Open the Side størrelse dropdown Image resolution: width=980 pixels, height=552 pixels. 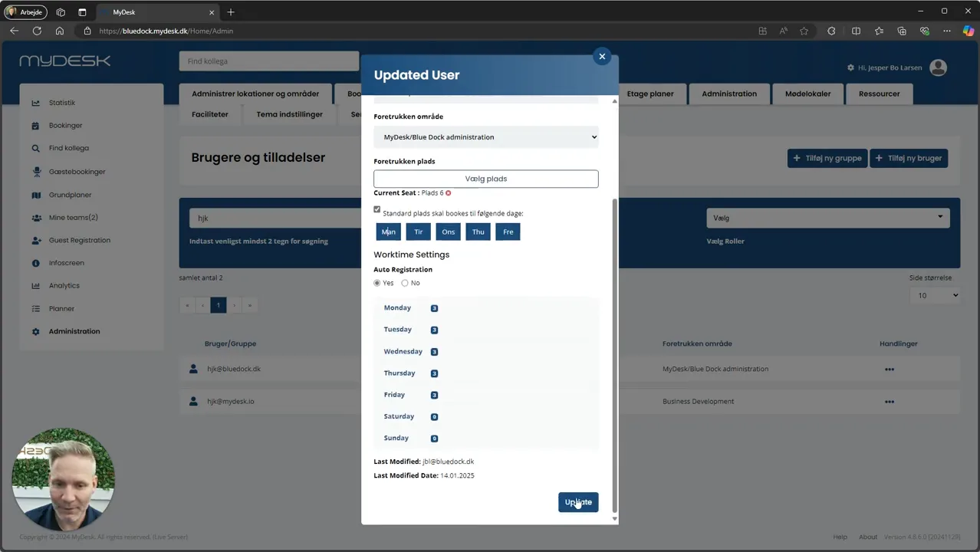[x=936, y=295]
